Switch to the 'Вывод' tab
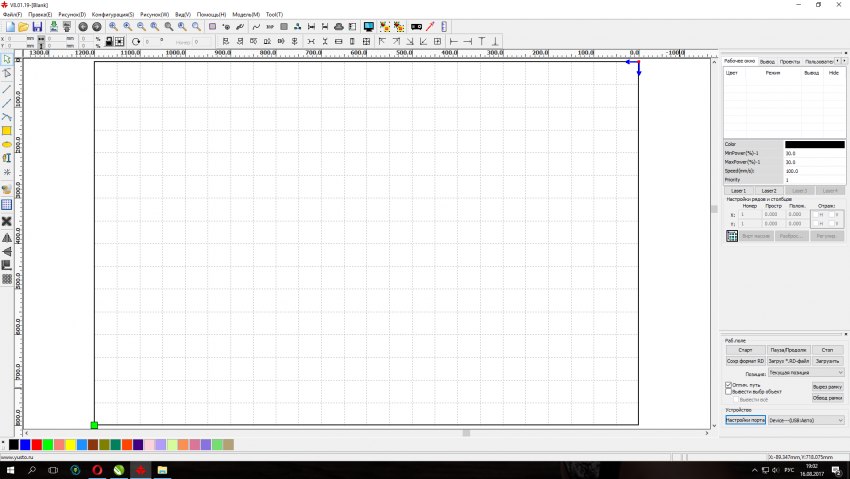850x479 pixels. 767,61
